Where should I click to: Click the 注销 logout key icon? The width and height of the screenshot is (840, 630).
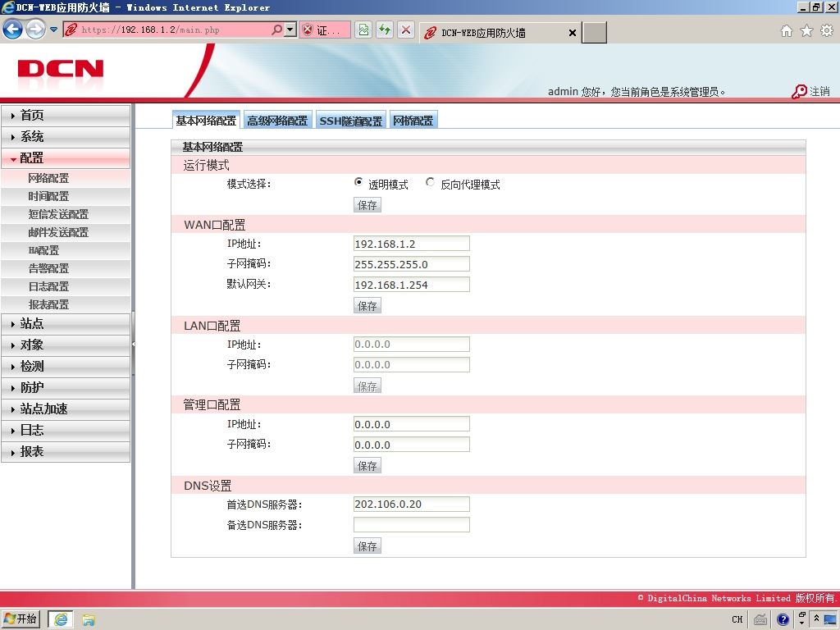tap(799, 92)
